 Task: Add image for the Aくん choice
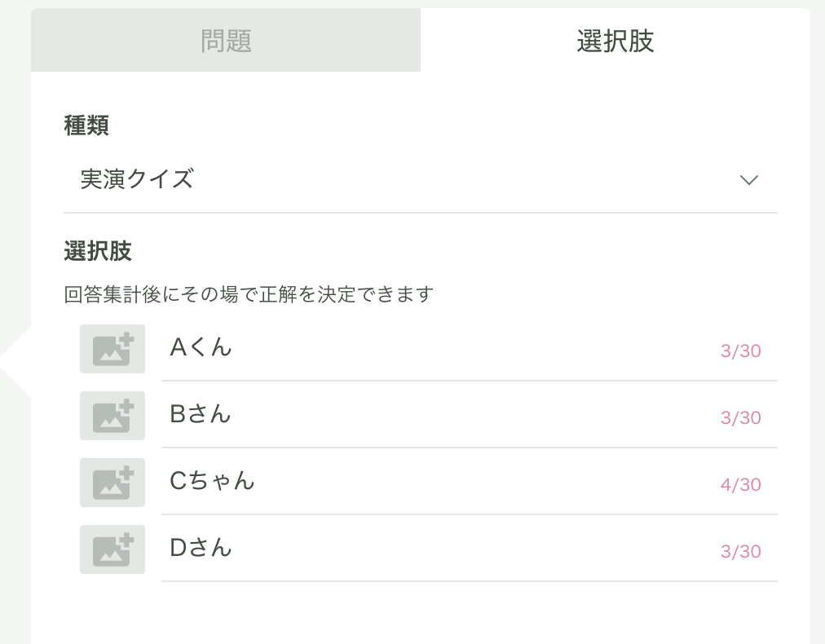click(112, 349)
